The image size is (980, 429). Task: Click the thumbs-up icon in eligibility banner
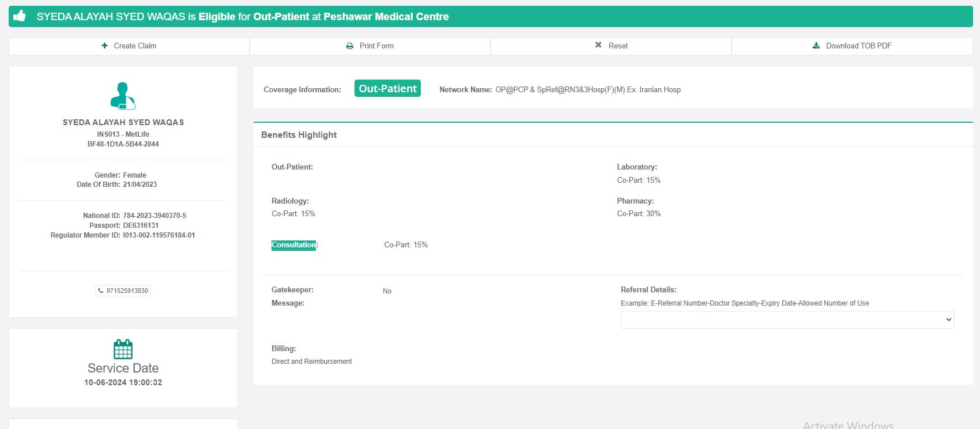coord(20,16)
